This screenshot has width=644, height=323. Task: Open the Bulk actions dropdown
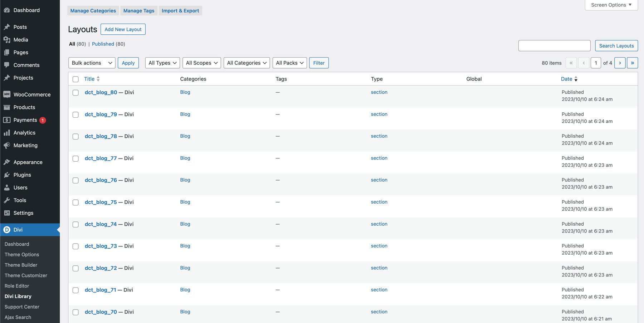click(92, 63)
